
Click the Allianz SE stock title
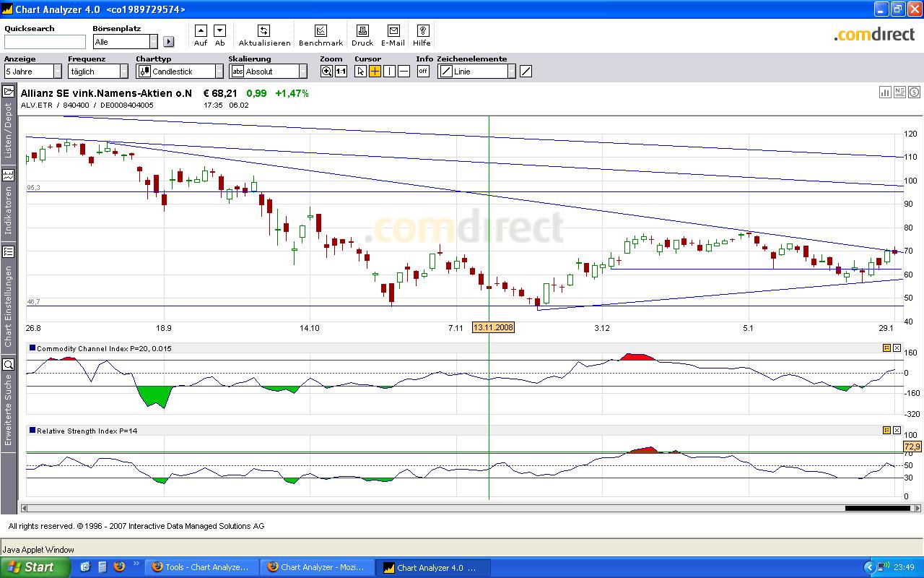pos(107,93)
